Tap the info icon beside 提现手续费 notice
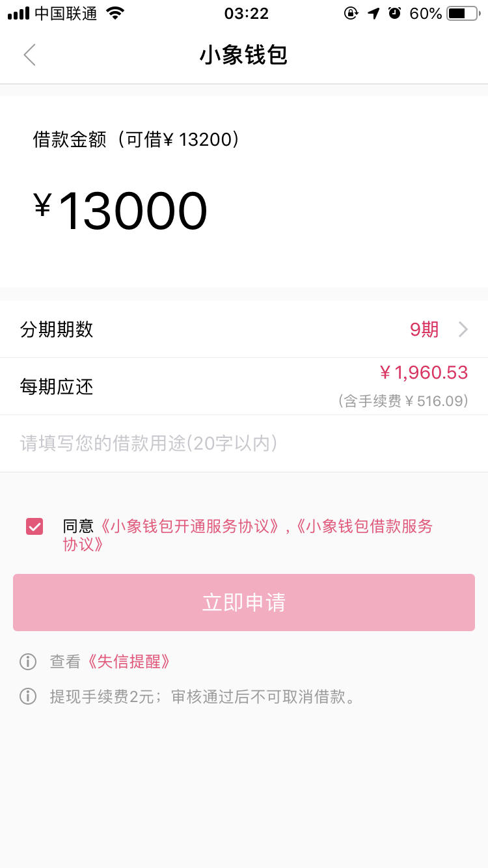This screenshot has width=488, height=868. tap(28, 697)
